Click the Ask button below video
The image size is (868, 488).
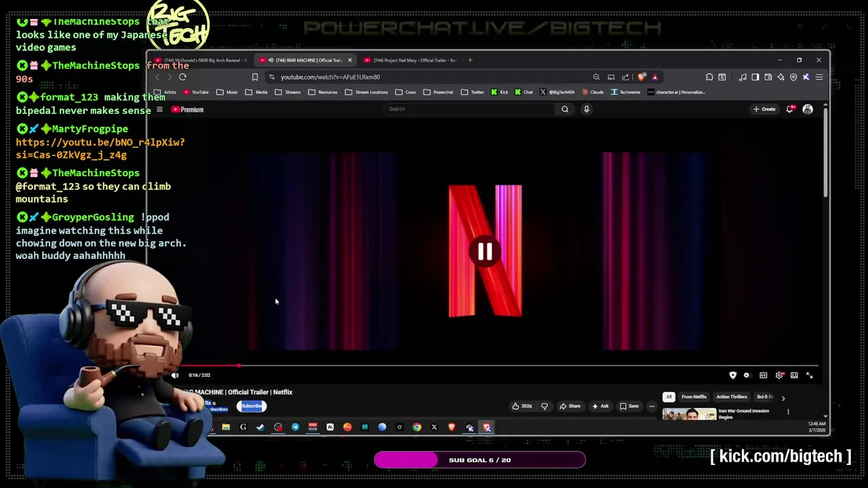[600, 406]
